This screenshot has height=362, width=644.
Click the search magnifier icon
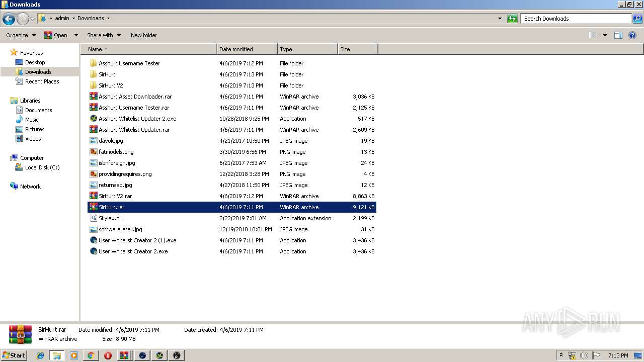coord(637,19)
